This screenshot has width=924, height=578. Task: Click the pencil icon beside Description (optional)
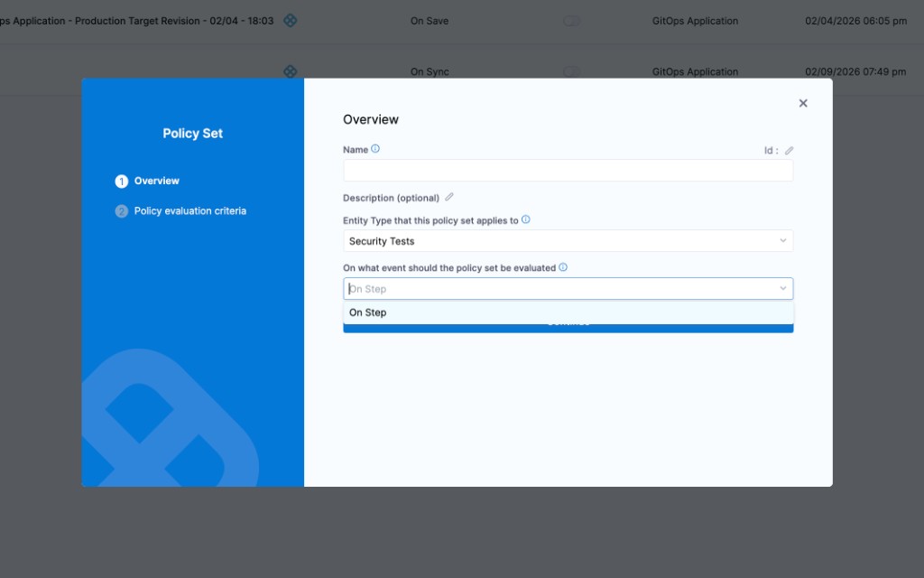click(448, 197)
